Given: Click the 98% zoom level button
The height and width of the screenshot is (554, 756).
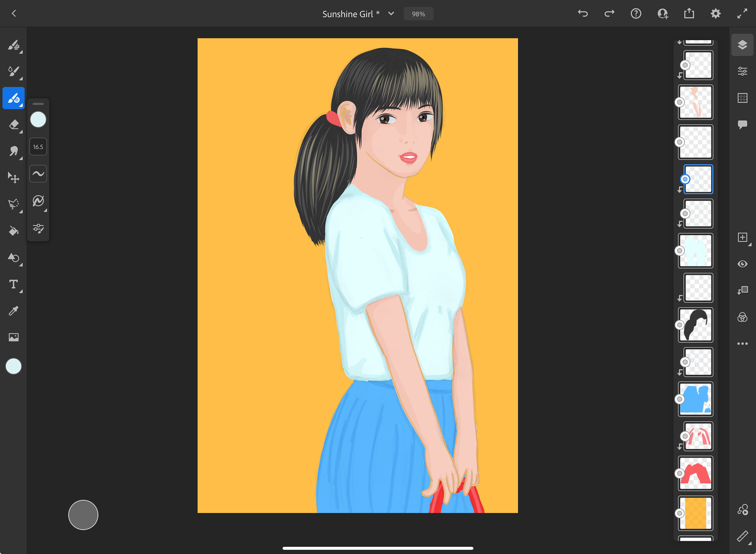Looking at the screenshot, I should [x=418, y=14].
